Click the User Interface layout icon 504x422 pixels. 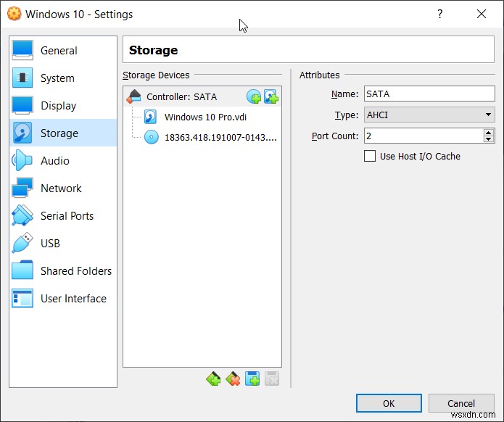click(22, 298)
